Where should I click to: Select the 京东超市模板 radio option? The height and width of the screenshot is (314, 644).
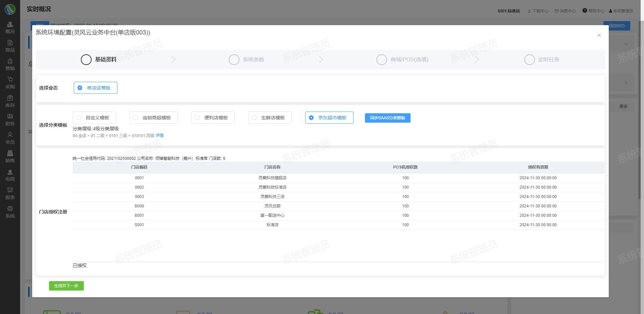[329, 118]
